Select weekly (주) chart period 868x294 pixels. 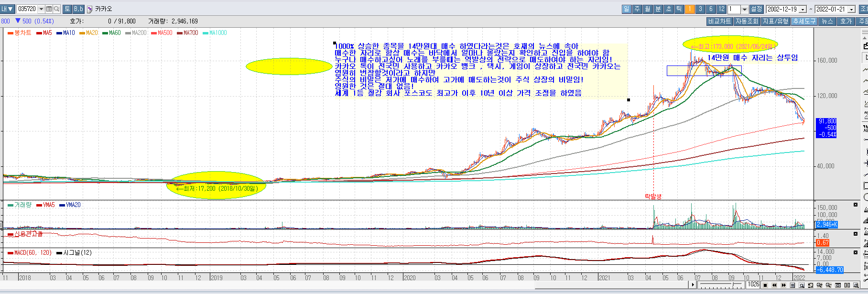pos(637,9)
